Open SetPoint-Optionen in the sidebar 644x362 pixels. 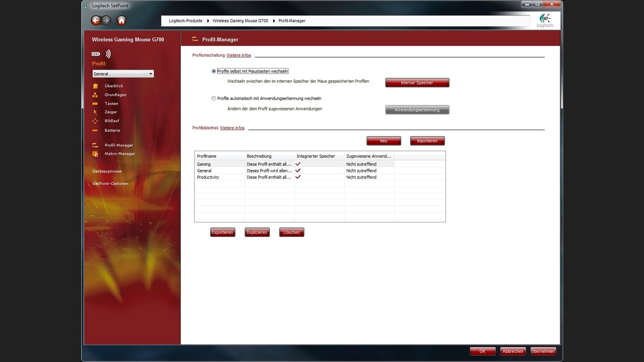110,184
